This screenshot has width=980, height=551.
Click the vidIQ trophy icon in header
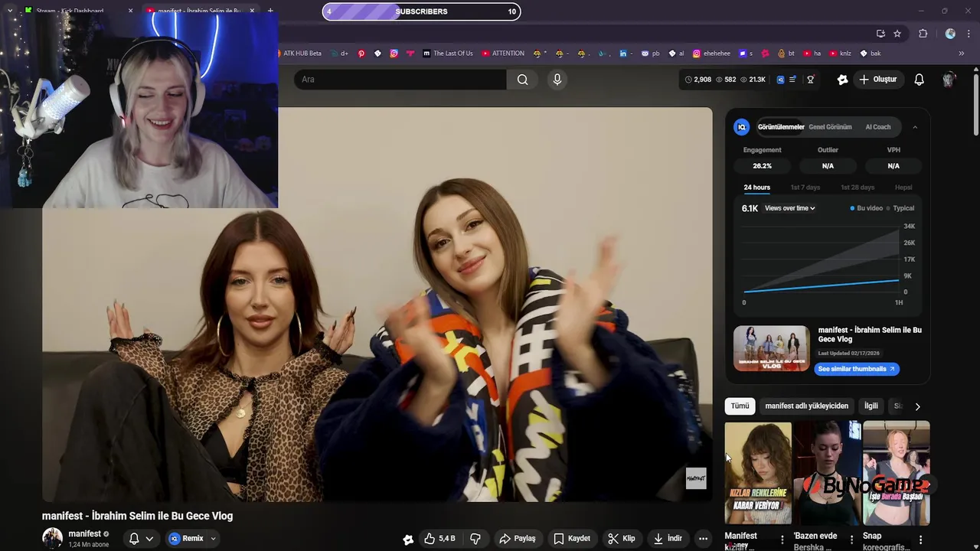pos(810,80)
